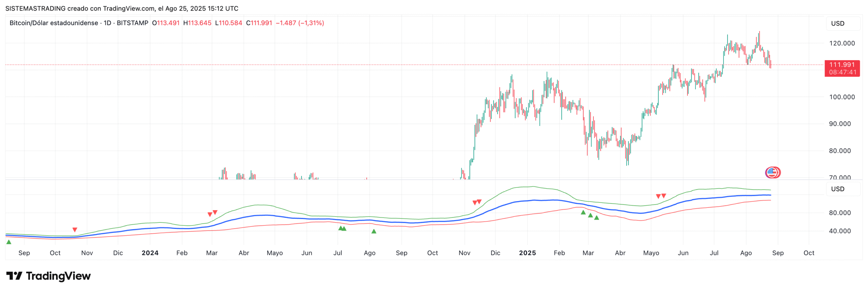Click the TradingView logo at bottom left

48,276
